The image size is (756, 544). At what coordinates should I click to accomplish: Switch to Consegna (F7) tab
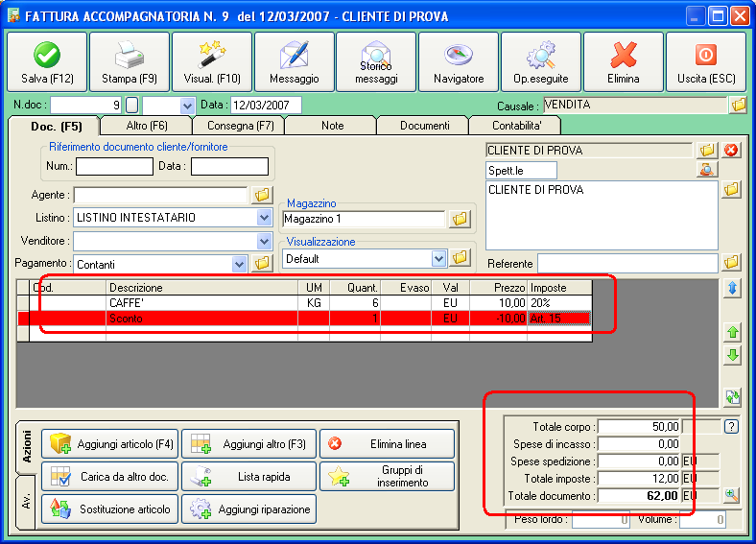coord(240,126)
